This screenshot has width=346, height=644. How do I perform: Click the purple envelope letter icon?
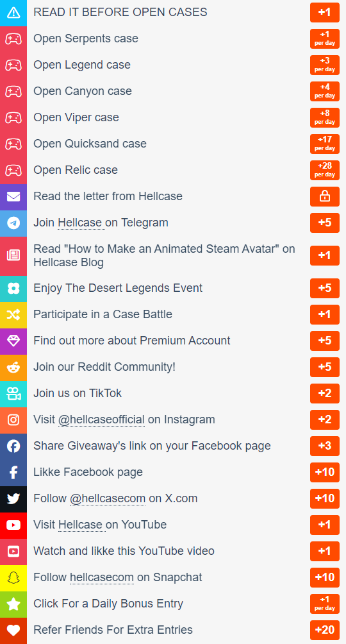13,197
